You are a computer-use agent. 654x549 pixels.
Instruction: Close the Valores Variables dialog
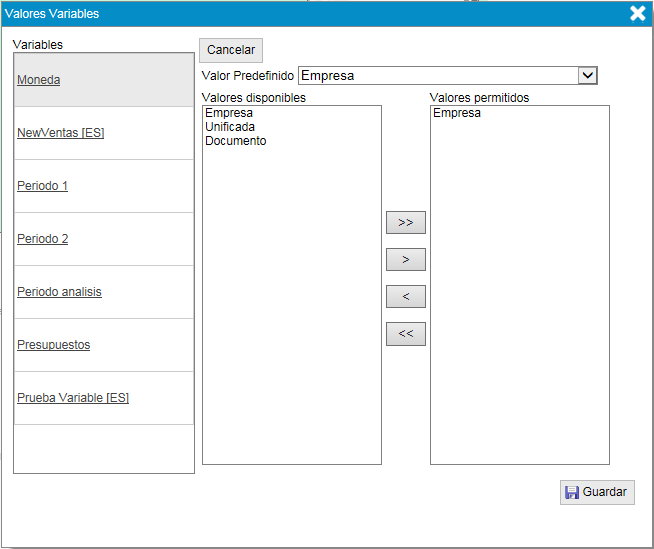click(637, 13)
